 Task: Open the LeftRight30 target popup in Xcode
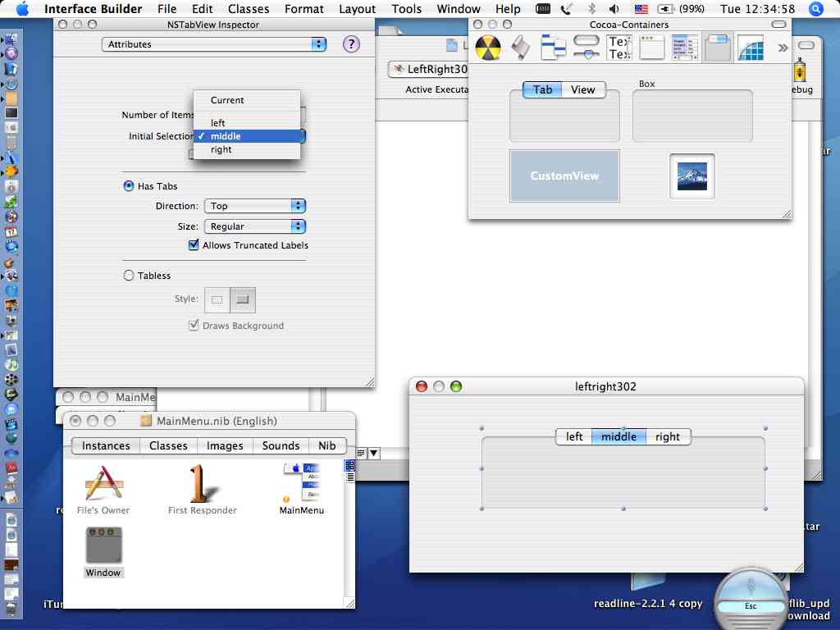tap(428, 69)
